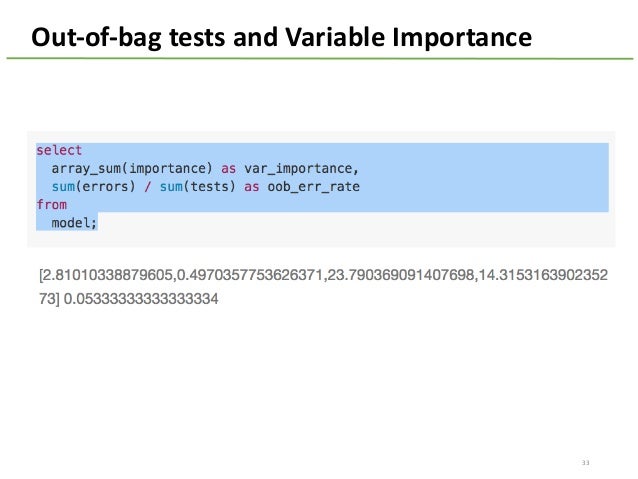Screen dimensions: 638x479
Task: Click the 'oob_err_rate' alias
Action: pos(313,187)
